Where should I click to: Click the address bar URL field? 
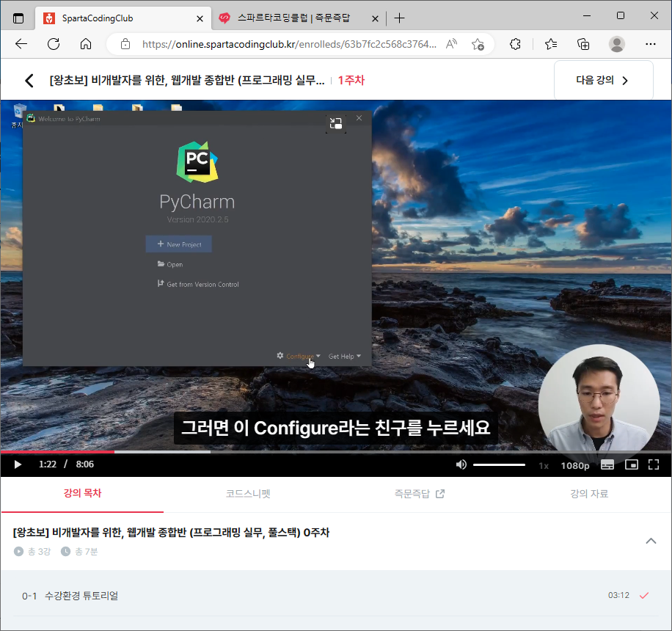(289, 44)
